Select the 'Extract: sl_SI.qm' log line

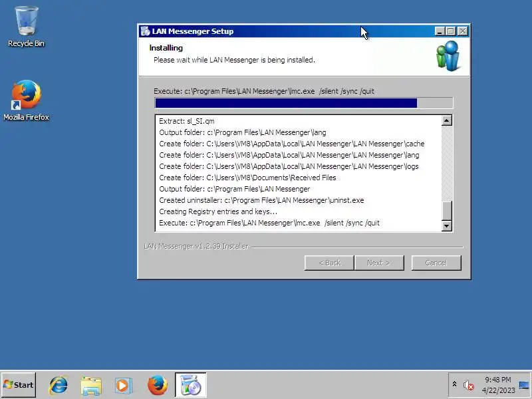(187, 121)
